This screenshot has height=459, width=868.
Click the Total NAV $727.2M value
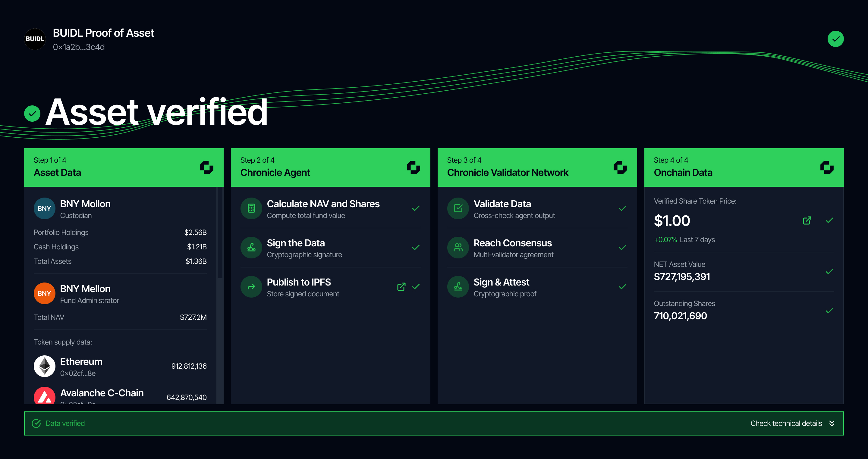pos(193,317)
